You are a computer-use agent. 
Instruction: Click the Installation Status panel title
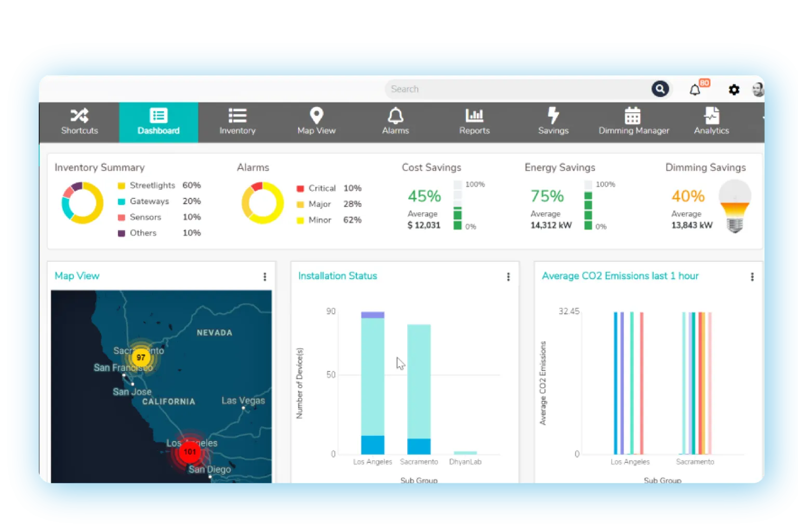[338, 276]
